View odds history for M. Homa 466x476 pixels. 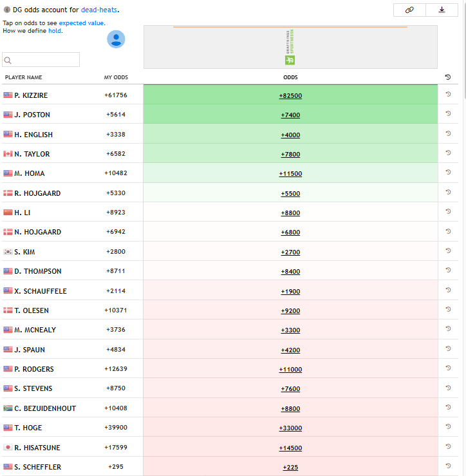[x=448, y=173]
